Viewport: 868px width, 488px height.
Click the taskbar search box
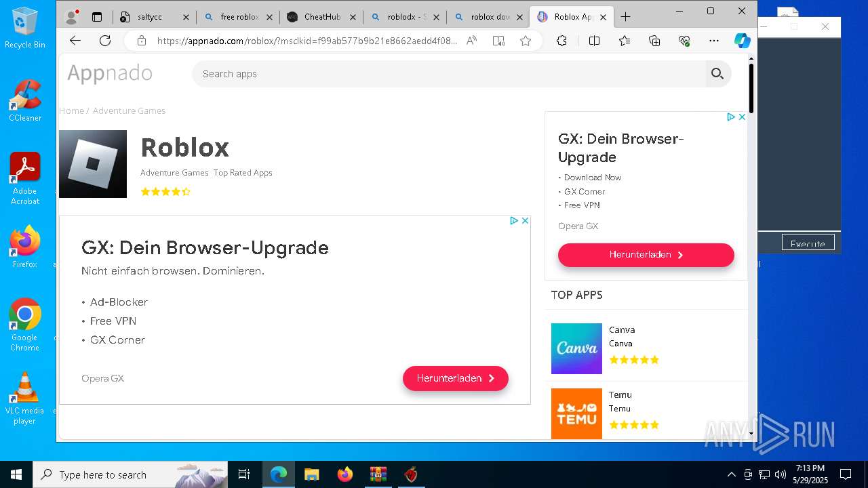(130, 474)
